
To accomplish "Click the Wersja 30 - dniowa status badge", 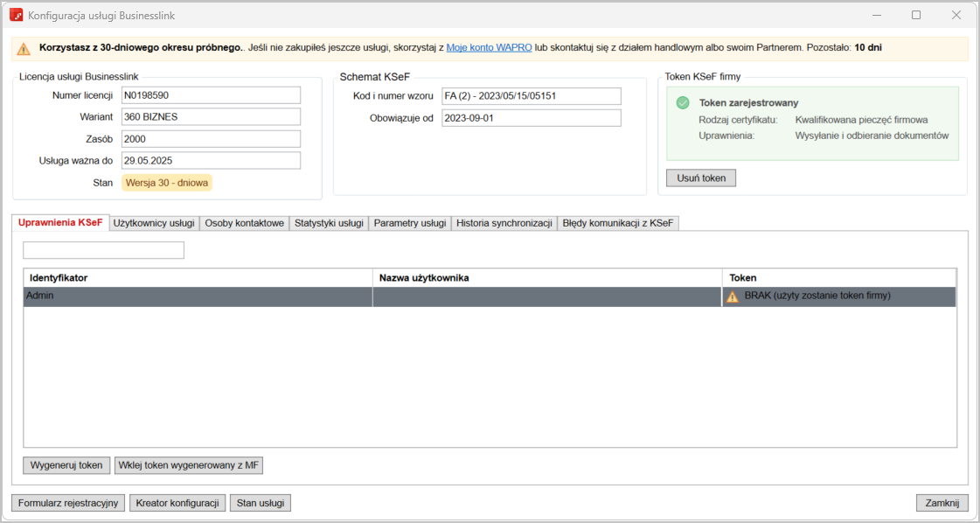I will (167, 183).
